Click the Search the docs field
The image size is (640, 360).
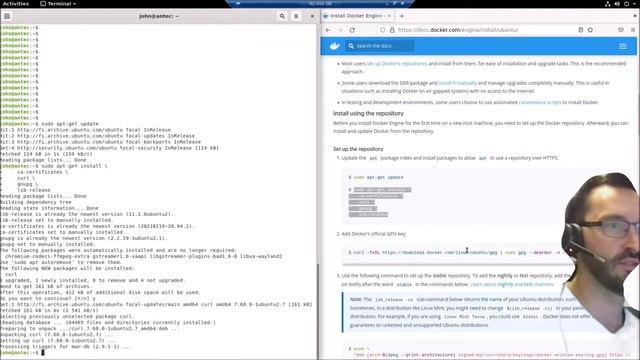pos(380,46)
